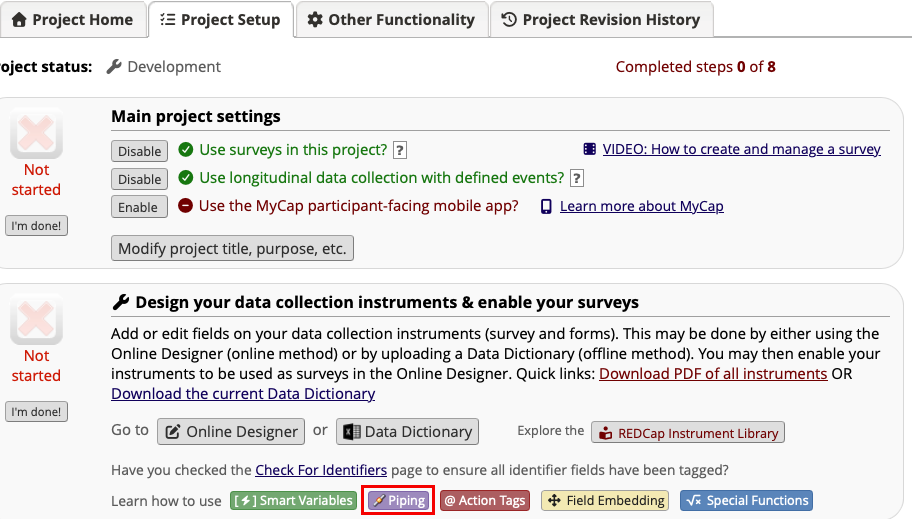Disable longitudinal data collection
The width and height of the screenshot is (912, 519).
click(x=140, y=179)
